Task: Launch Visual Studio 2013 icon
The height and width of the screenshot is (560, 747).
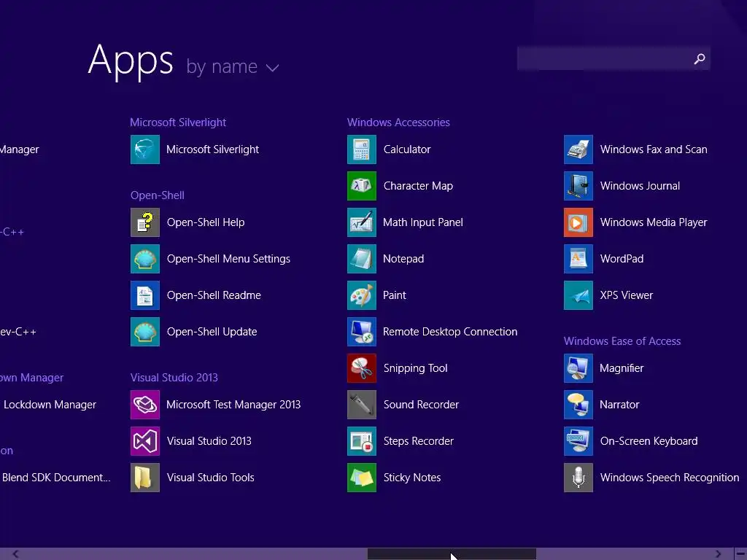Action: click(145, 441)
